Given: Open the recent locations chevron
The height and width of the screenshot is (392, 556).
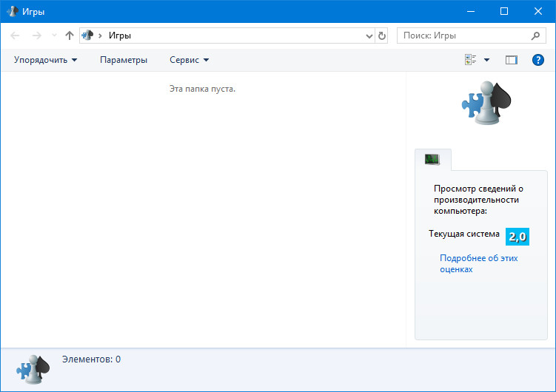Looking at the screenshot, I should (x=54, y=36).
